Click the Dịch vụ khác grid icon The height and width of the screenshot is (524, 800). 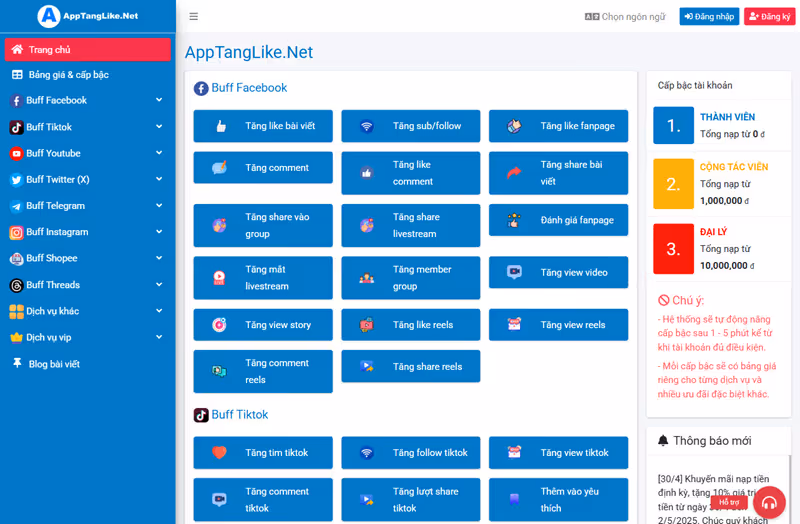[x=16, y=311]
